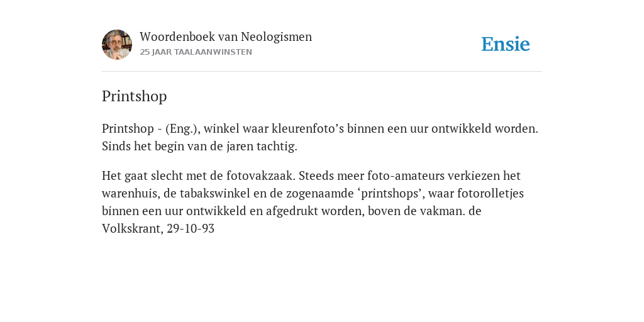Click the Printshop heading
This screenshot has height=322, width=644.
point(135,96)
